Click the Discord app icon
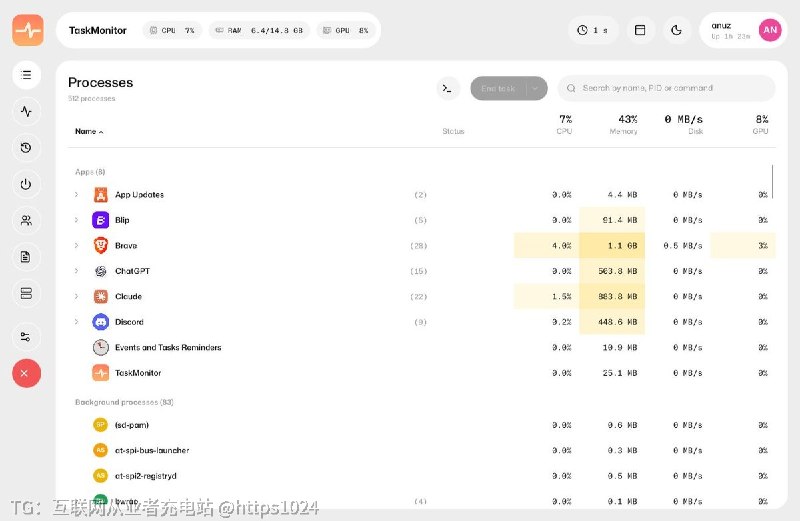Screen dimensions: 800x521 tap(101, 322)
